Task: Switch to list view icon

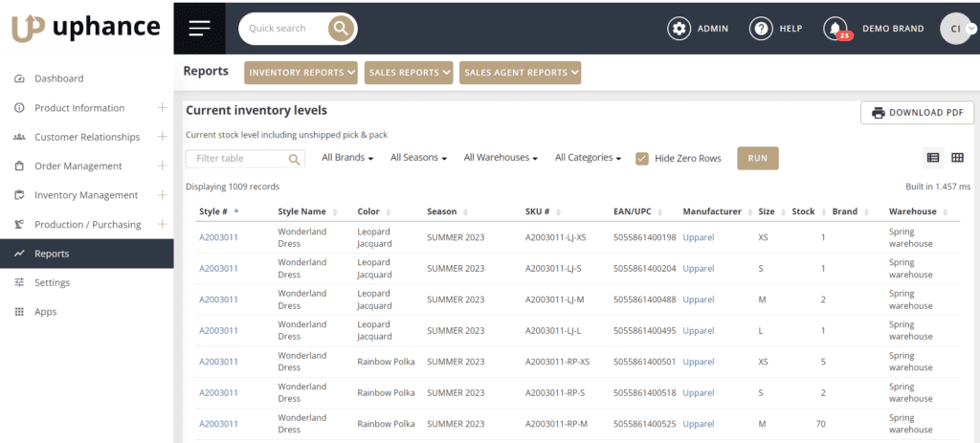Action: 933,158
